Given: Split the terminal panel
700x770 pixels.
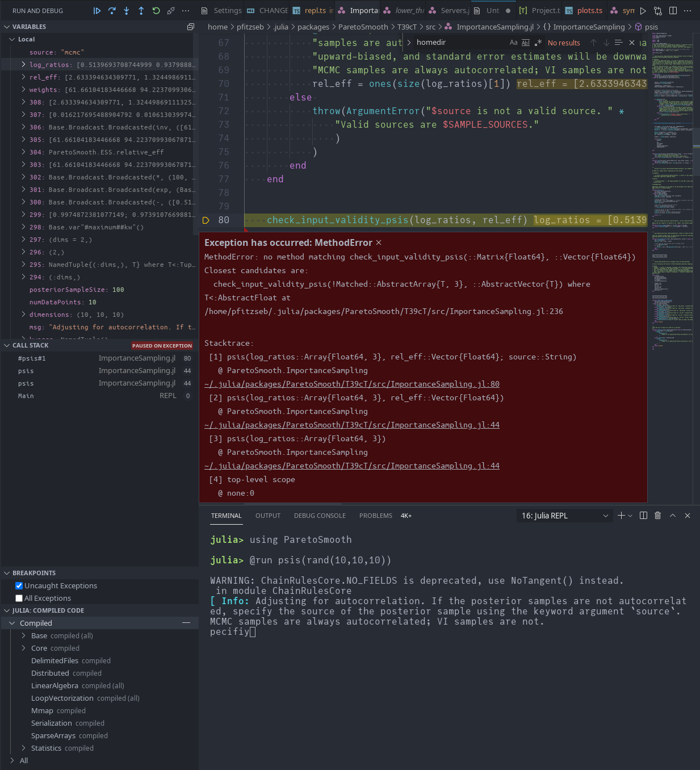Looking at the screenshot, I should (x=642, y=516).
